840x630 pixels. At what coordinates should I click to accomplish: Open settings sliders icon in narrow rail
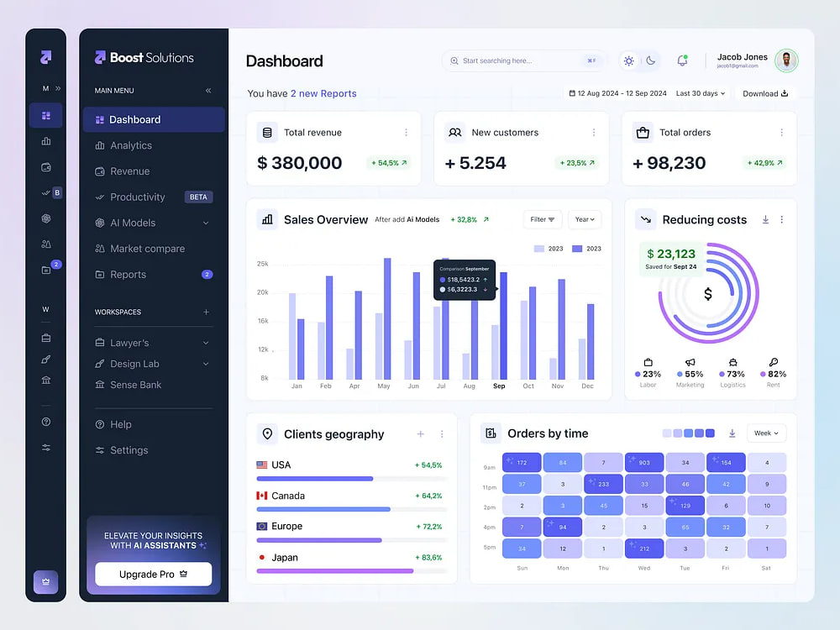(46, 448)
